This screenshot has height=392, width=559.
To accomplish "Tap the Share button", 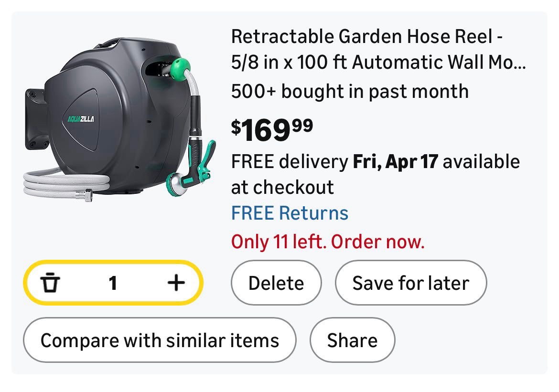I will point(352,340).
